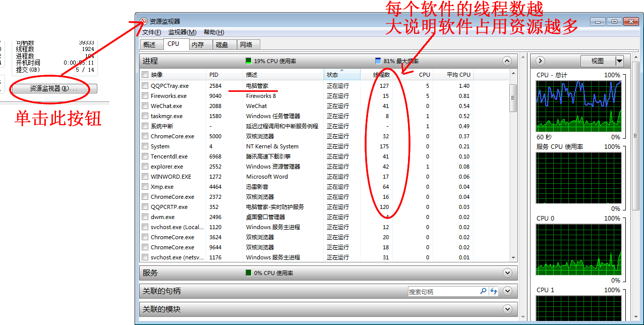Click the green indicator on the 服务 section bar

coord(249,273)
